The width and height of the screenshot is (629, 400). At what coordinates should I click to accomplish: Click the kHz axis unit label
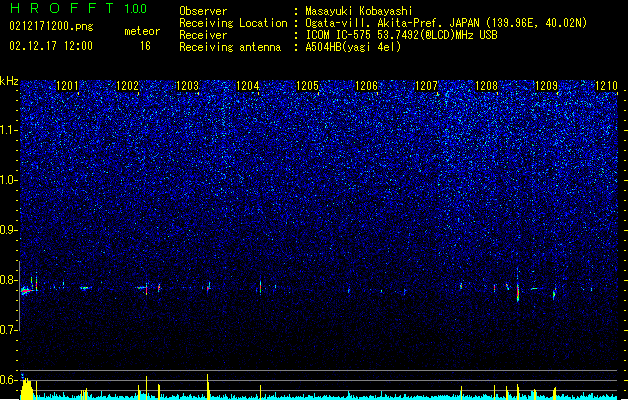tap(9, 81)
